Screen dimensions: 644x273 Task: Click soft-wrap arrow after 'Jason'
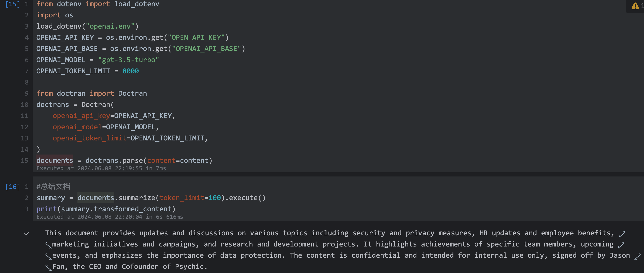click(637, 256)
